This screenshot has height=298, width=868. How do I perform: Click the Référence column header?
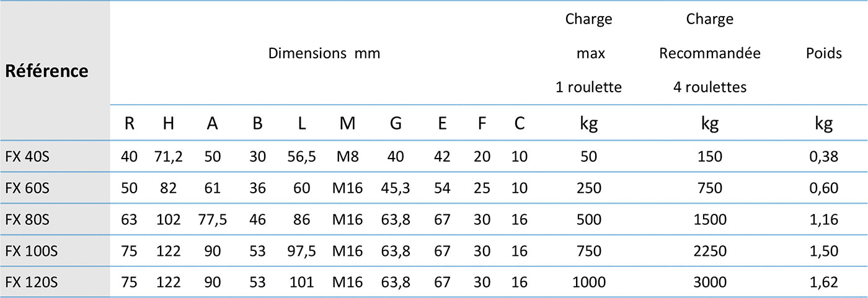[x=46, y=71]
